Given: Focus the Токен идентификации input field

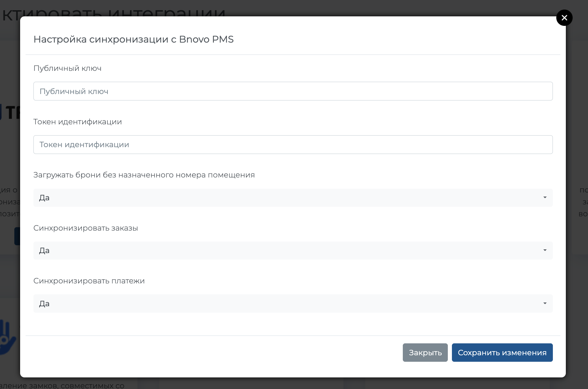Looking at the screenshot, I should (293, 145).
